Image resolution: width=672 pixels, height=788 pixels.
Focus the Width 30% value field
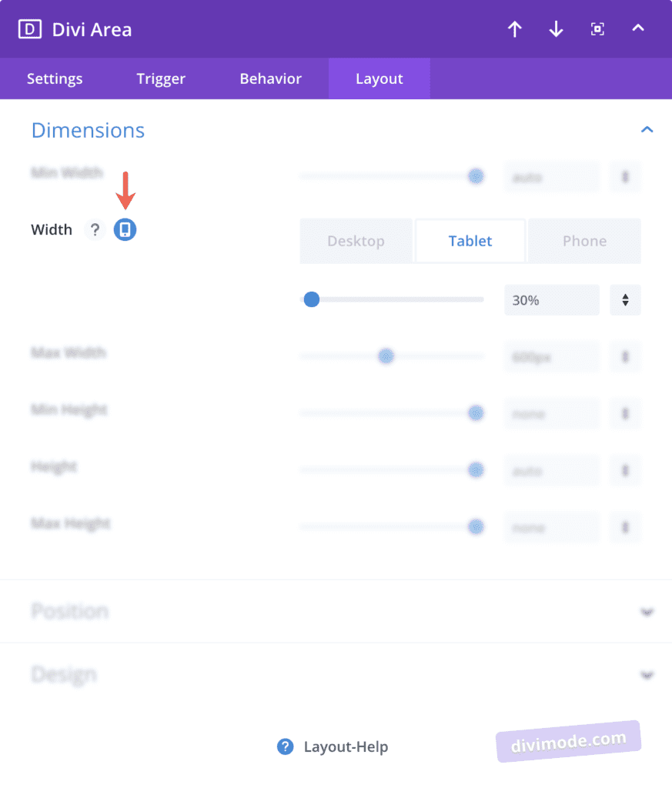point(552,300)
